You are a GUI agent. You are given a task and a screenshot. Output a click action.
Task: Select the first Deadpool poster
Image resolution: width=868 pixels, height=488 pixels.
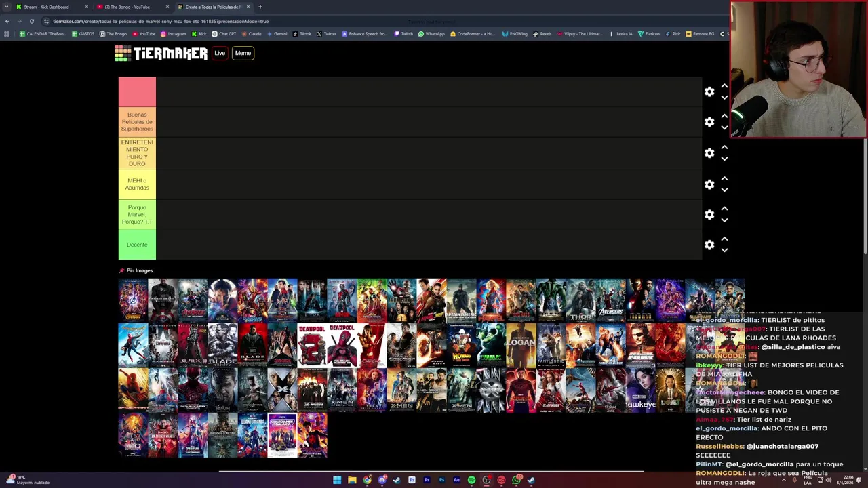[x=312, y=345]
